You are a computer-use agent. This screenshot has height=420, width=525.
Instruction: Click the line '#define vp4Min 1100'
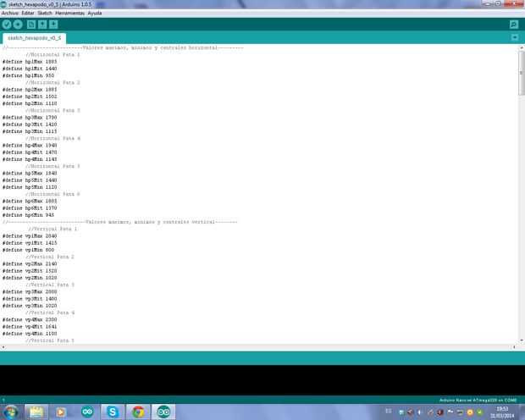(30, 334)
